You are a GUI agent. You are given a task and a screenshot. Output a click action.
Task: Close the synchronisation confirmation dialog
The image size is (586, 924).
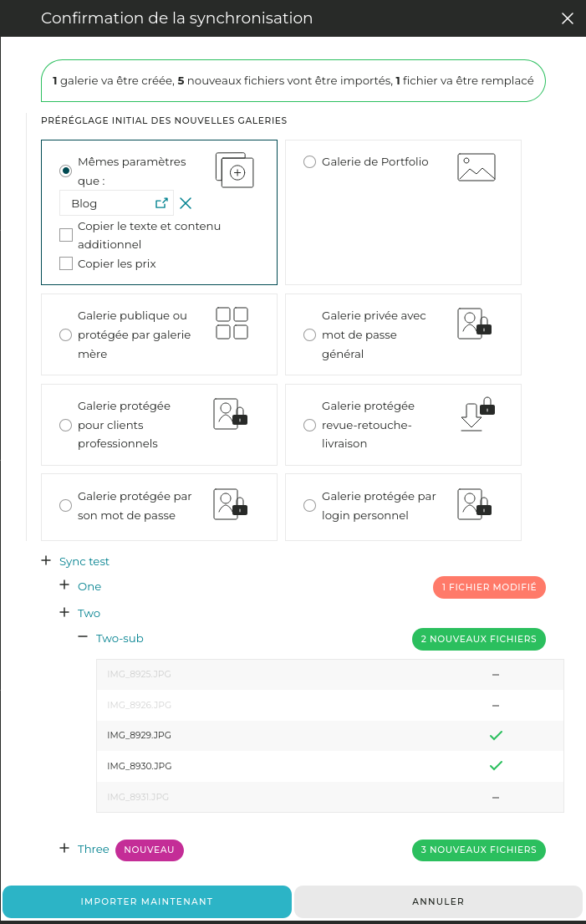pyautogui.click(x=568, y=18)
